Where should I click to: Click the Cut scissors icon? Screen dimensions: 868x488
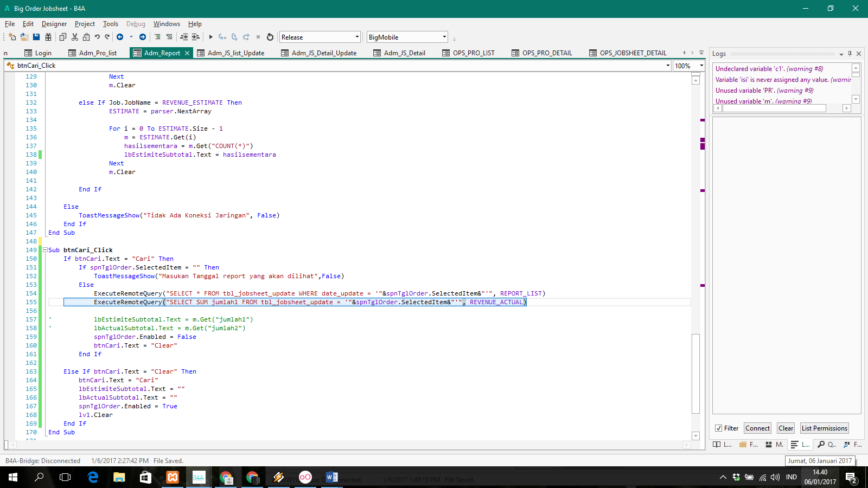pos(75,37)
